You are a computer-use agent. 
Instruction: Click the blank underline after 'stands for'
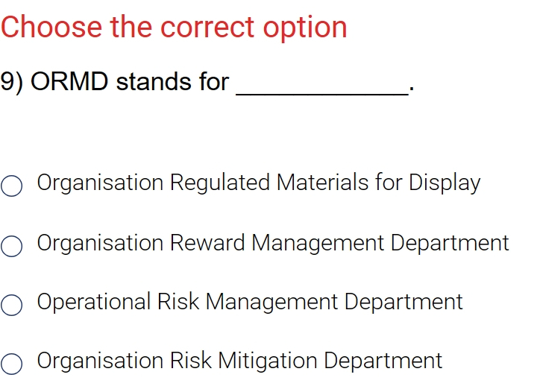pos(322,93)
